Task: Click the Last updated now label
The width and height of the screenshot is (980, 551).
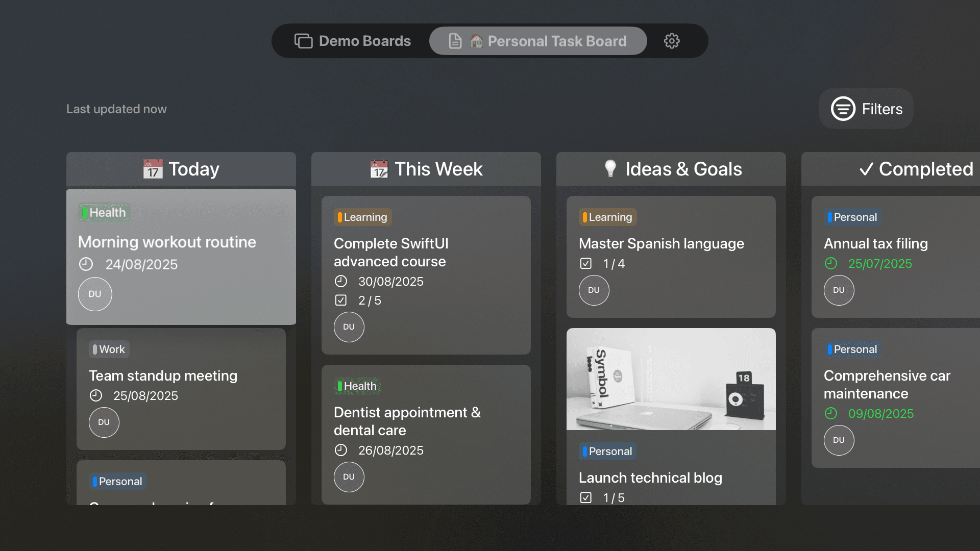Action: [116, 109]
